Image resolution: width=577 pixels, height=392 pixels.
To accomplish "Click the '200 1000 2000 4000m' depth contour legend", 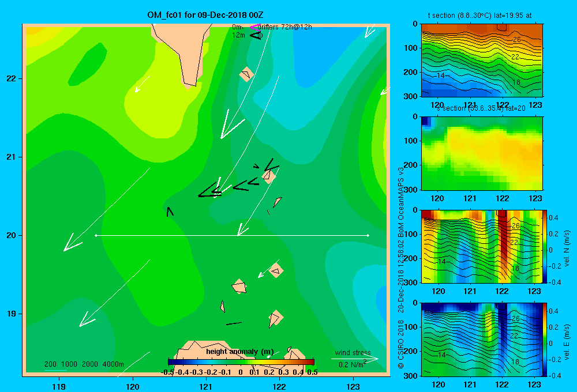I will tap(84, 364).
